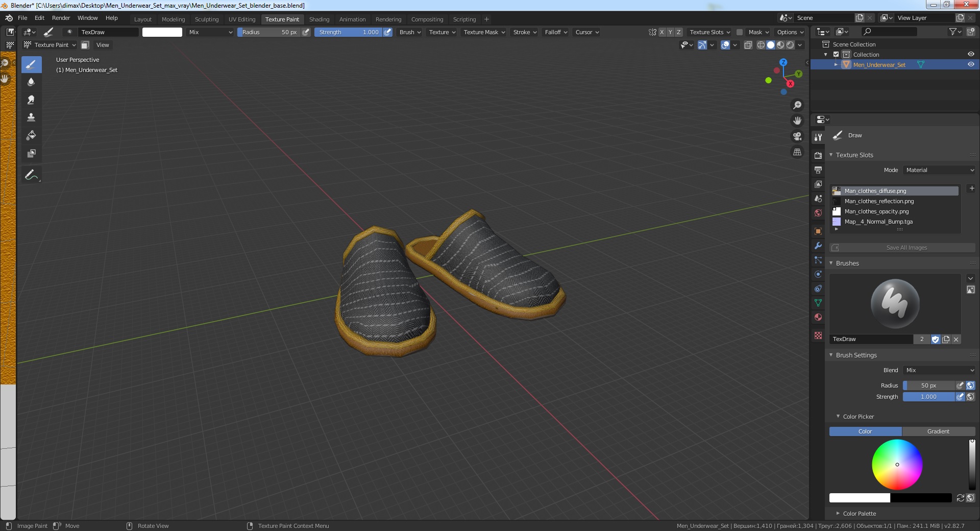Toggle X axis symmetry
Image resolution: width=980 pixels, height=531 pixels.
pyautogui.click(x=662, y=32)
